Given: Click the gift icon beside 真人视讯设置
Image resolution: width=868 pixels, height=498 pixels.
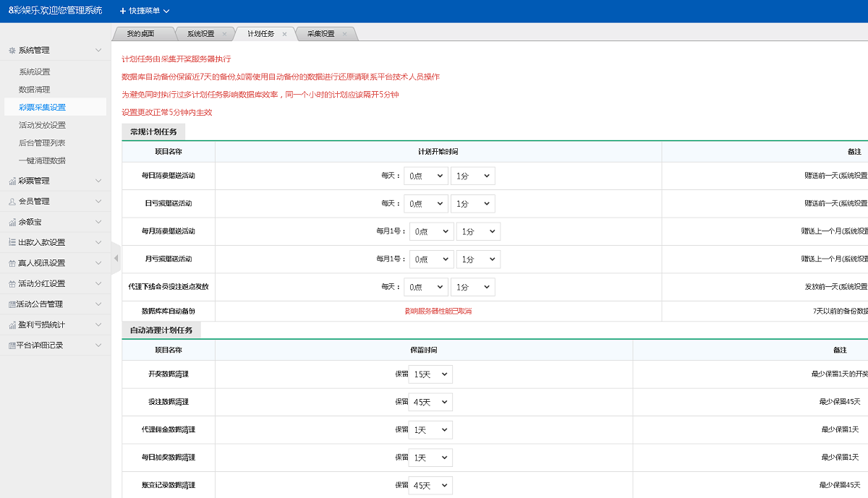Looking at the screenshot, I should pyautogui.click(x=12, y=263).
